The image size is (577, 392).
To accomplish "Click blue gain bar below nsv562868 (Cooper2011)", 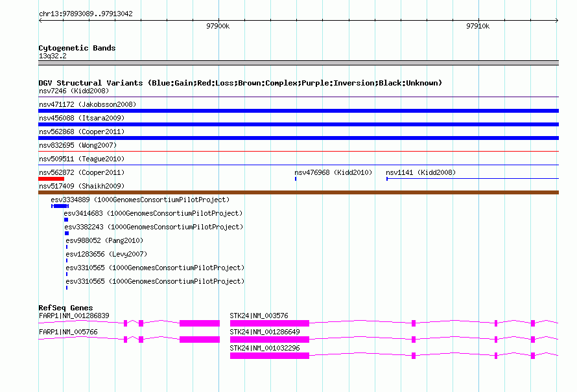I will pyautogui.click(x=298, y=138).
